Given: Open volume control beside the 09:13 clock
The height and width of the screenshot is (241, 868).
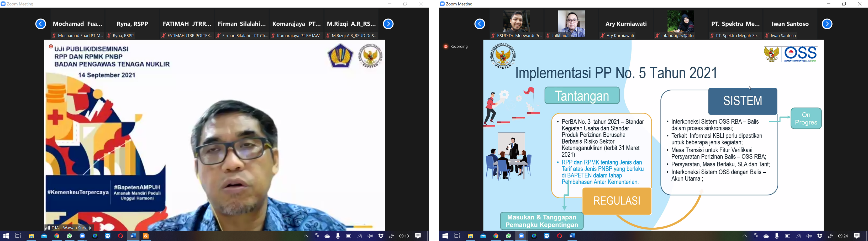Looking at the screenshot, I should (x=370, y=236).
